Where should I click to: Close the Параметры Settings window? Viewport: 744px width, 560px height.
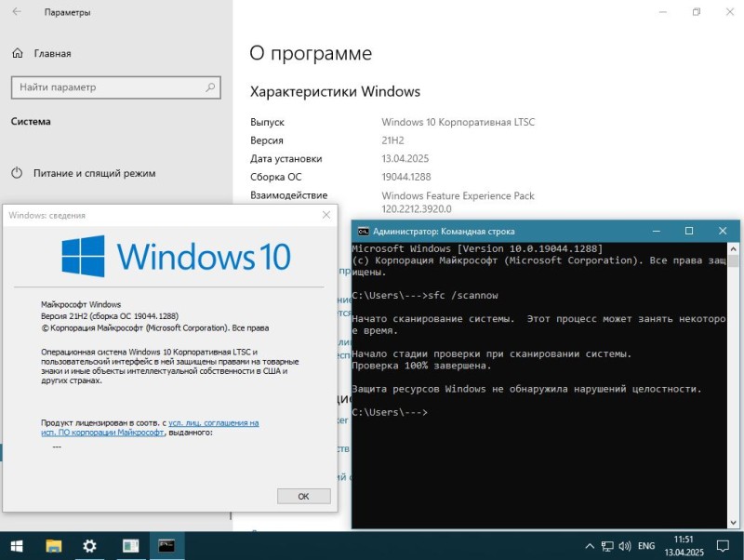pyautogui.click(x=730, y=12)
